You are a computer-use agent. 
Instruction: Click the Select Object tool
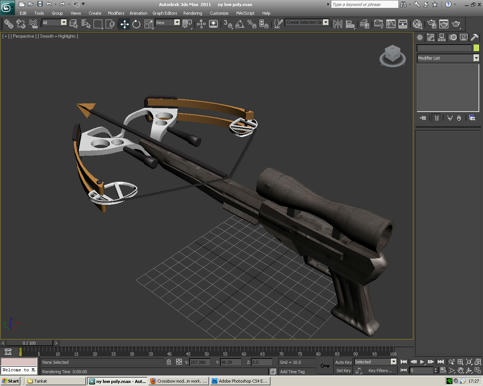[74, 24]
